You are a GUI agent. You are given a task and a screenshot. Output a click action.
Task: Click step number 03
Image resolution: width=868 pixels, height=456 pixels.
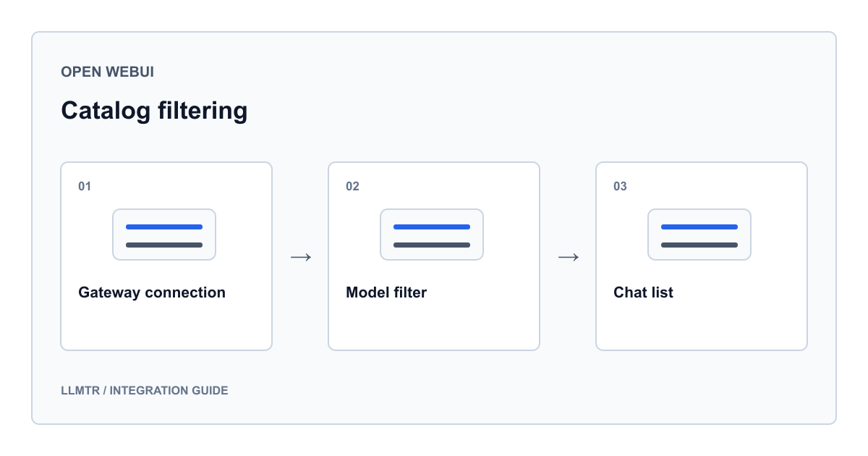point(620,186)
